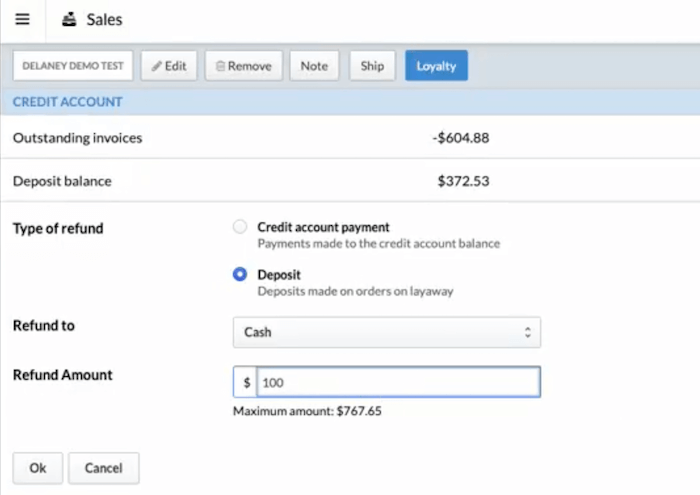Click the CREDIT ACCOUNT header
Viewport: 700px width, 495px height.
(x=67, y=102)
